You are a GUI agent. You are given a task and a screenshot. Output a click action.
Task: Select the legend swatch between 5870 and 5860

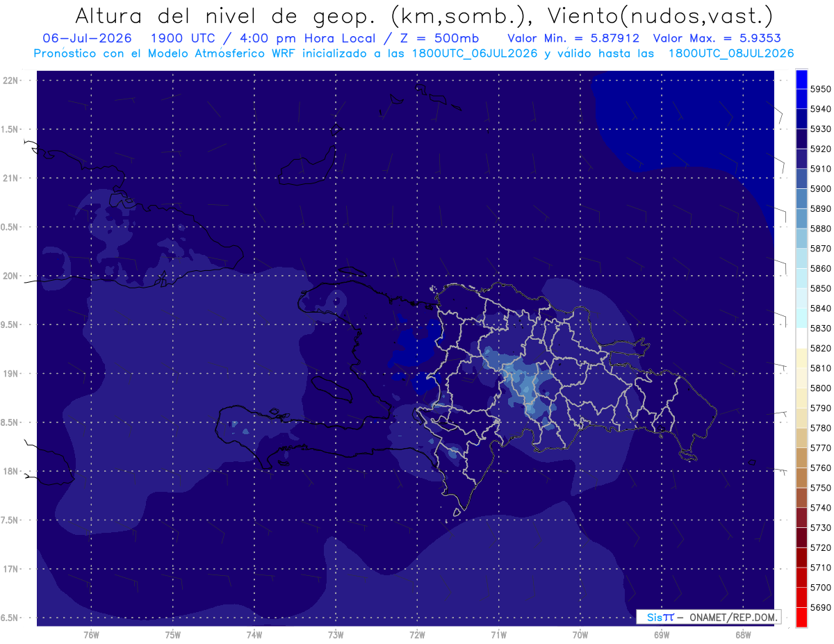(801, 258)
